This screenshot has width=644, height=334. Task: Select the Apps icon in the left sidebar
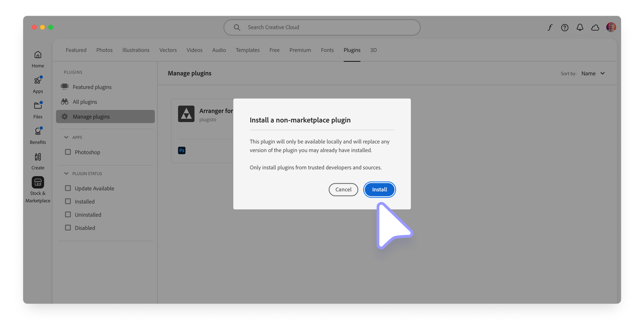click(38, 83)
